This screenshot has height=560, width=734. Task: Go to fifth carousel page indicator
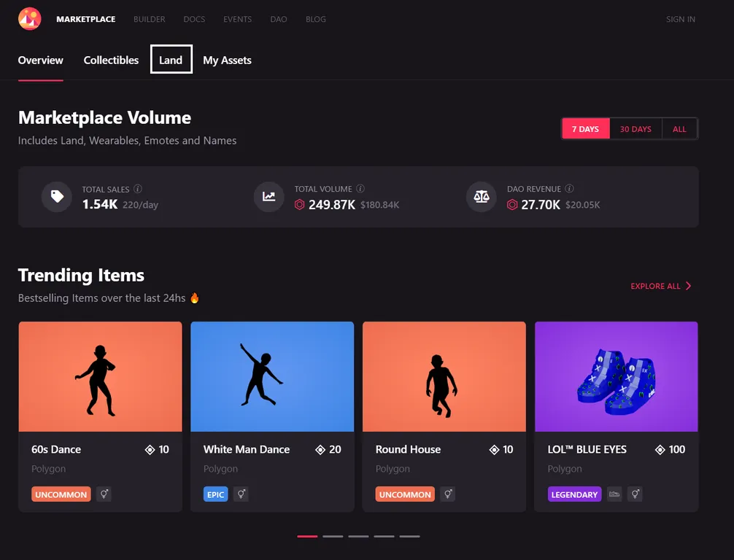tap(409, 536)
